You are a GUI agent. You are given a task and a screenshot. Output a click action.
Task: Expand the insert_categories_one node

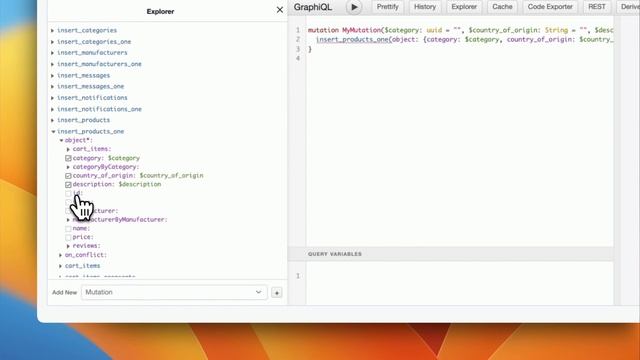[x=53, y=42]
